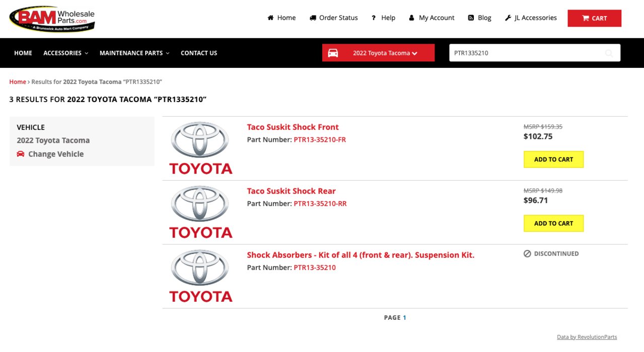Expand the Maintenance Parts menu
The image size is (644, 352).
point(134,53)
